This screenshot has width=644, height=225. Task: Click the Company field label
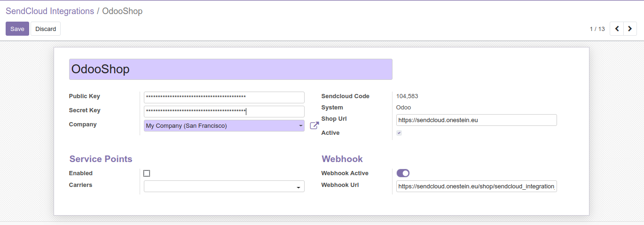[83, 124]
